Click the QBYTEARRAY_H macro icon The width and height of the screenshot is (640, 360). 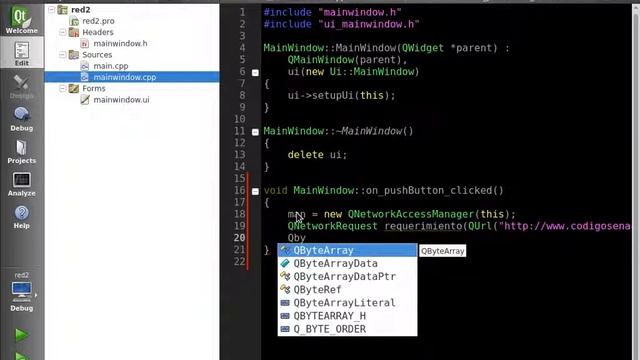coord(285,316)
